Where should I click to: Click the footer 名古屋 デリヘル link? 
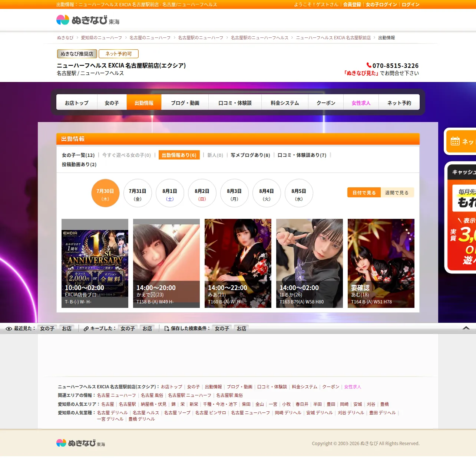pyautogui.click(x=112, y=413)
